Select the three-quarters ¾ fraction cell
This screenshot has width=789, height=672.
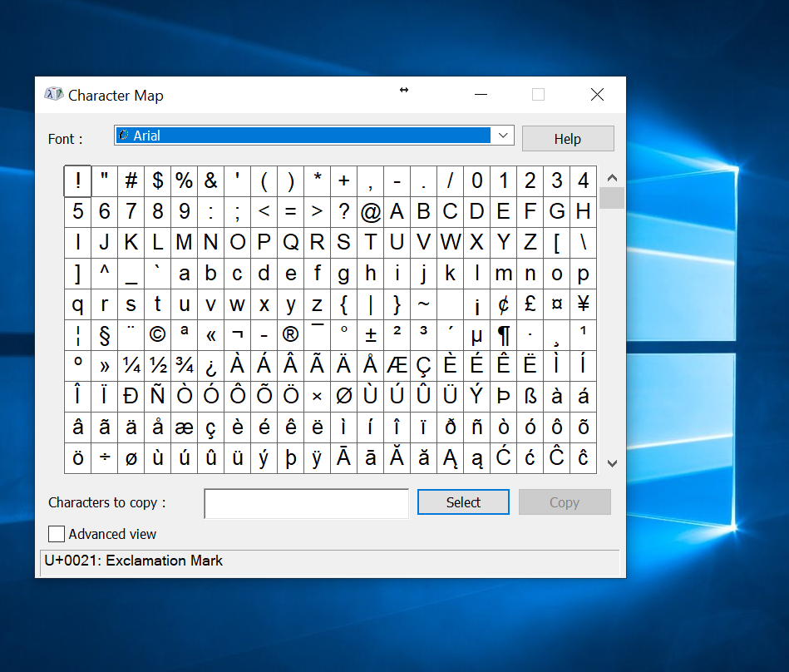[x=185, y=365]
